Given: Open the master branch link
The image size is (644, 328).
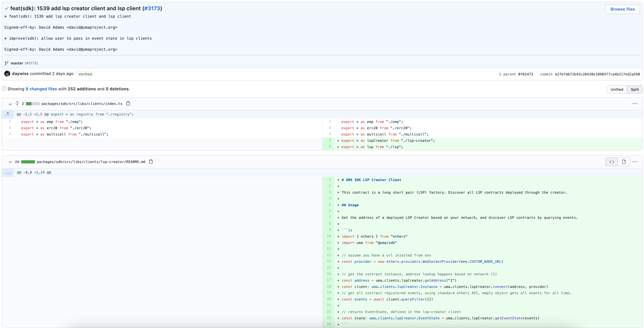Looking at the screenshot, I should pos(17,63).
